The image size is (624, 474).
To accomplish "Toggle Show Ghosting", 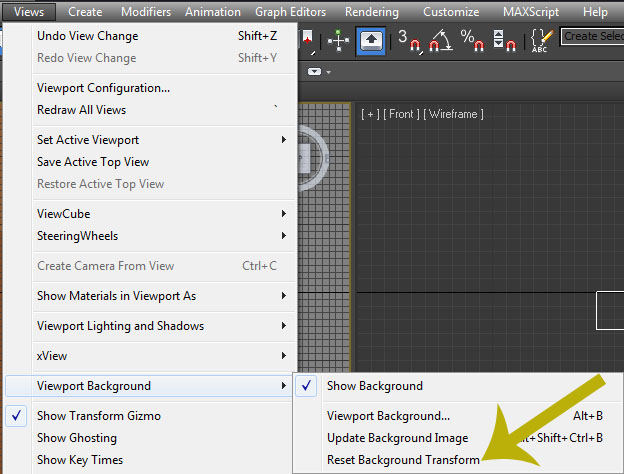I will (x=151, y=438).
